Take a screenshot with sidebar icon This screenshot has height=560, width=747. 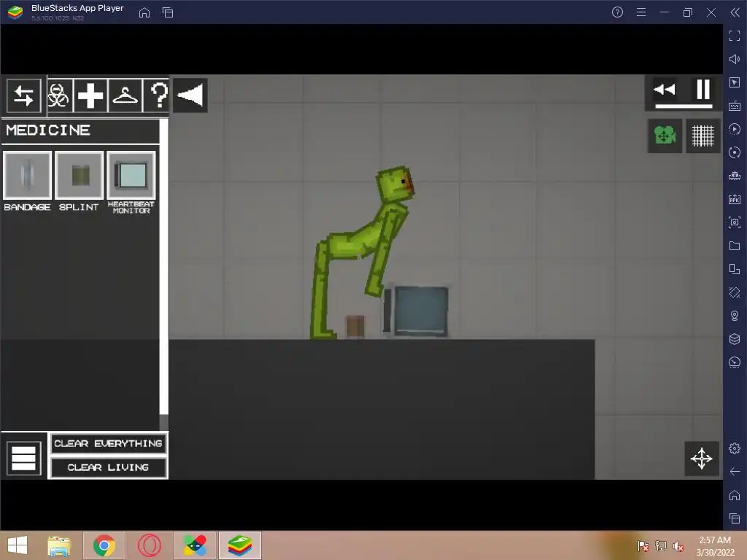(735, 222)
